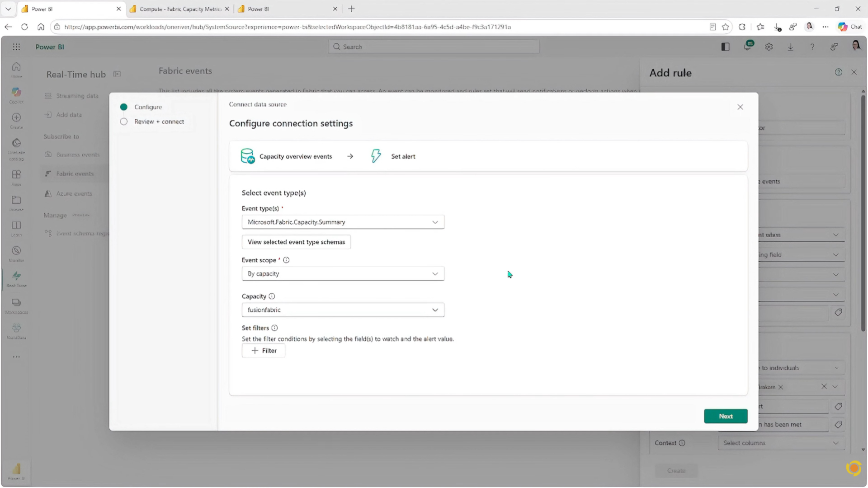This screenshot has height=488, width=868.
Task: Collapse Real-Time hub panel icon
Action: (x=117, y=74)
